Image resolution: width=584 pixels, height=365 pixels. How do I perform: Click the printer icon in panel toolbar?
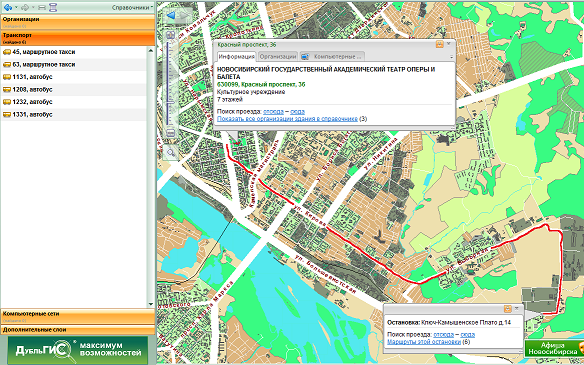[42, 7]
